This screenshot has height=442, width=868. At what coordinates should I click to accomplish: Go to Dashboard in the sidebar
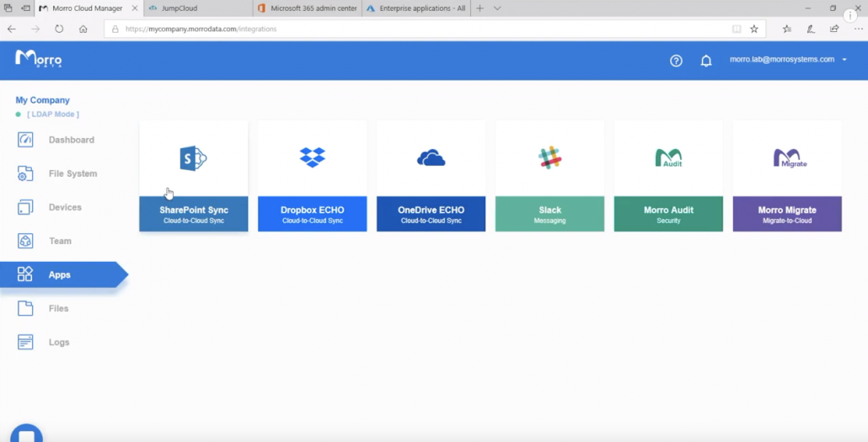click(x=71, y=140)
